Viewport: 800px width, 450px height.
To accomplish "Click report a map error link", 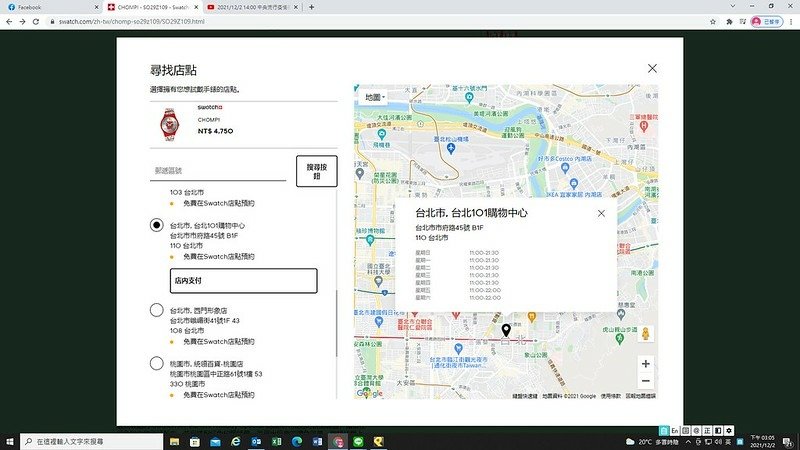I will pos(641,396).
